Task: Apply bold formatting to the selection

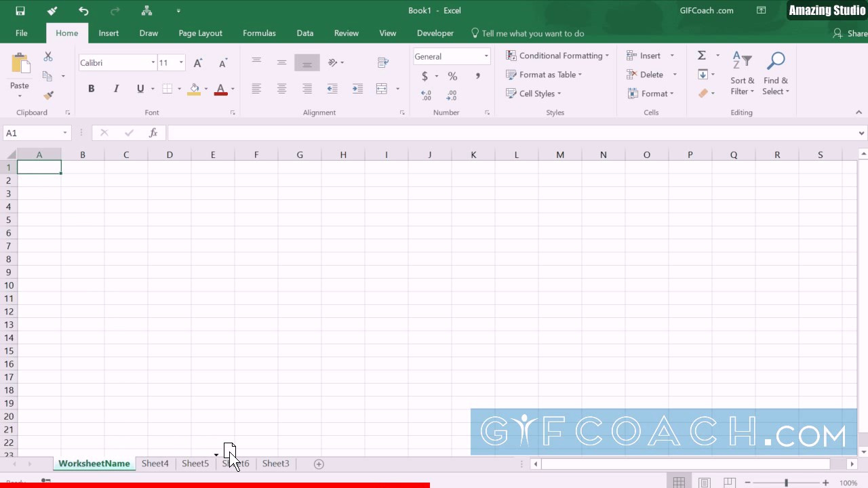Action: 91,88
